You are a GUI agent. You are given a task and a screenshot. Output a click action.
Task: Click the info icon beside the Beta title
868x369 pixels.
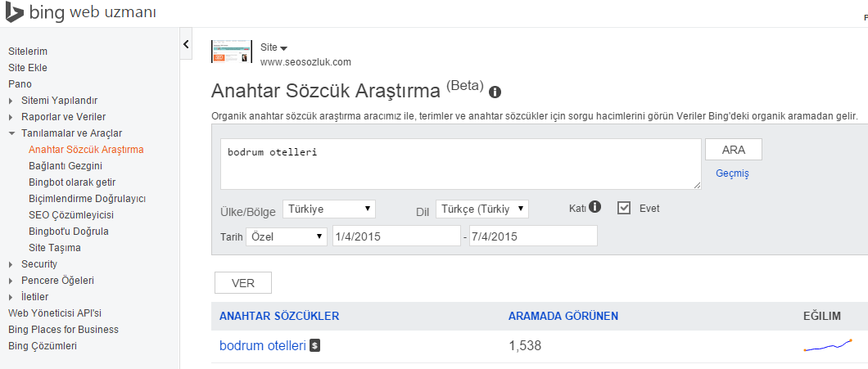[x=495, y=92]
